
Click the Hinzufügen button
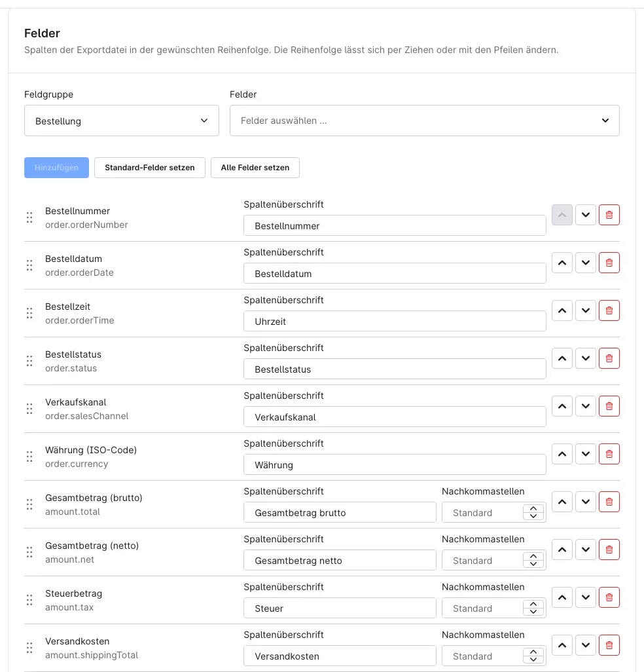56,168
